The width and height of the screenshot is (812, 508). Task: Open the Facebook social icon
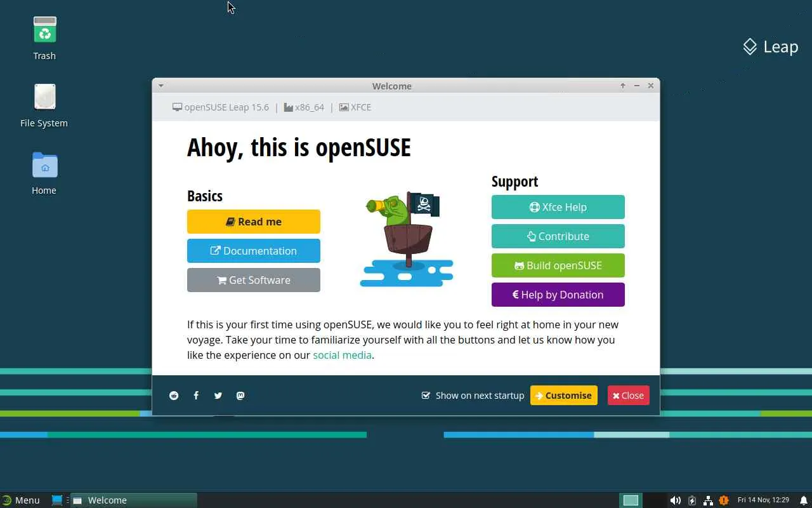coord(196,396)
